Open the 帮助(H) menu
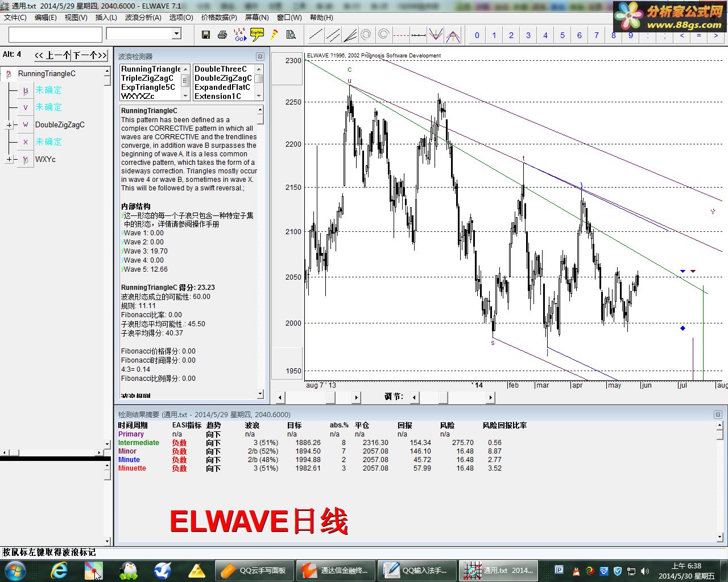This screenshot has width=728, height=582. coord(321,18)
